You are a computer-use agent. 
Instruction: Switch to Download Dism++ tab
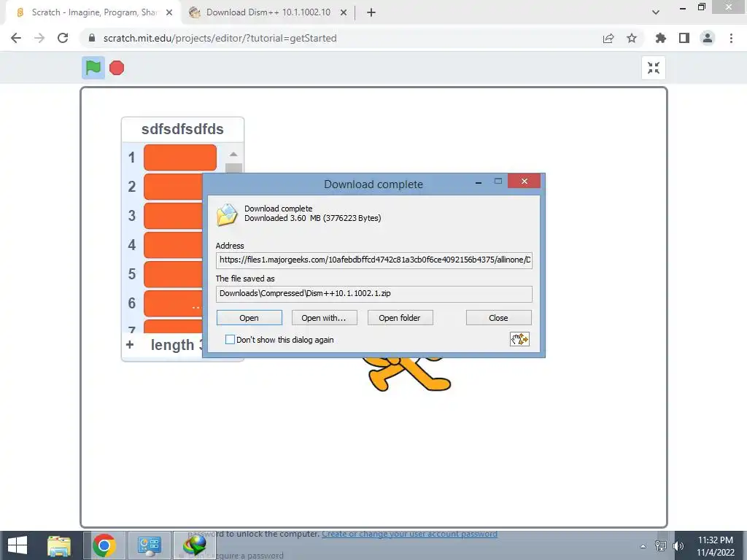tap(268, 12)
